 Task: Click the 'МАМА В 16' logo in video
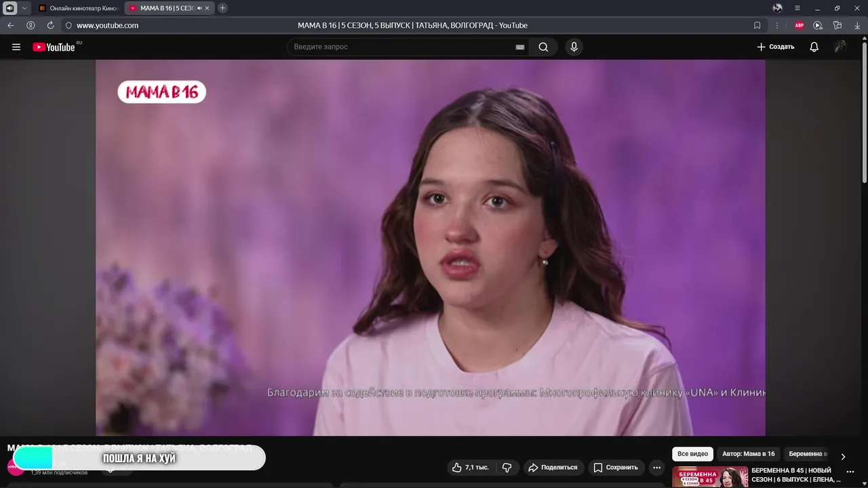[161, 92]
